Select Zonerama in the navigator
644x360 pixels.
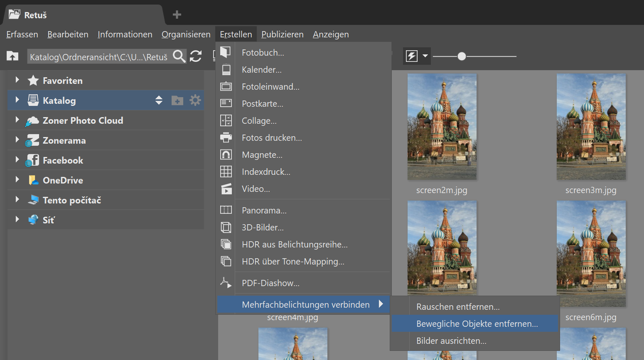[x=106, y=140]
